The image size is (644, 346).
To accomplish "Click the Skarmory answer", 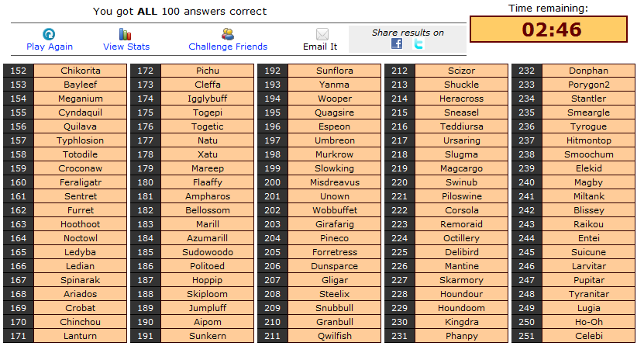I will click(462, 280).
